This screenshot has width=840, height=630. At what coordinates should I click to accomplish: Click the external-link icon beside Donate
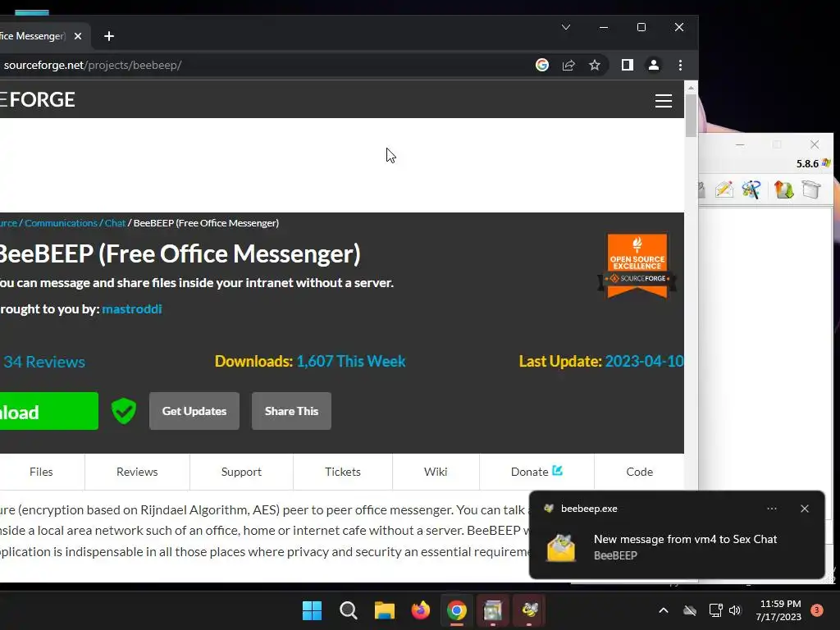557,470
